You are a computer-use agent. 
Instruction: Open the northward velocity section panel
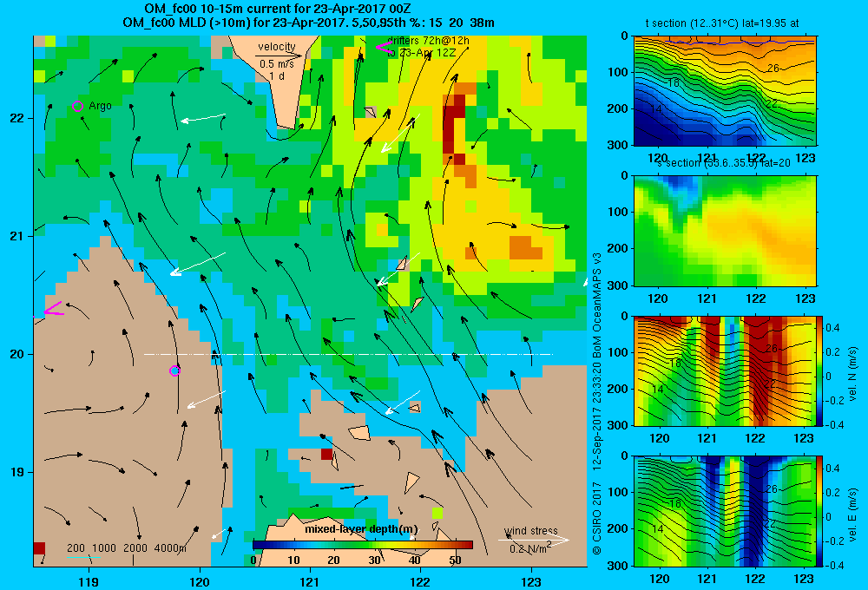725,370
